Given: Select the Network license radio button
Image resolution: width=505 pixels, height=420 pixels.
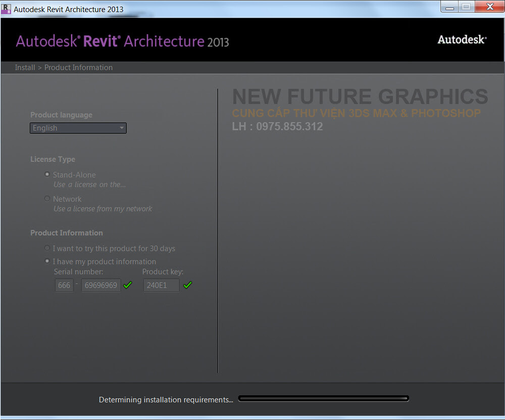Looking at the screenshot, I should point(47,198).
